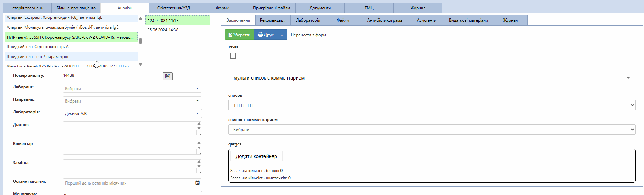Image resolution: width=644 pixels, height=195 pixels.
Task: Switch to Лабораторія sub-tab
Action: pos(308,20)
